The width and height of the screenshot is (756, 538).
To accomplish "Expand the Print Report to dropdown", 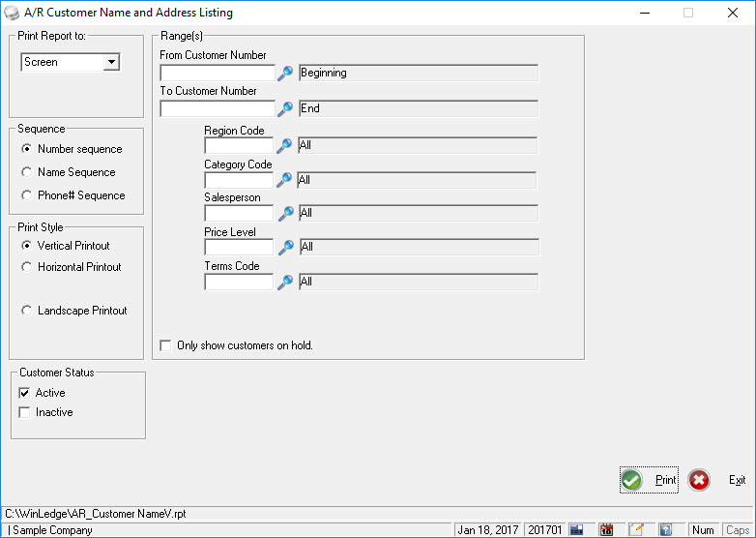I will tap(111, 62).
